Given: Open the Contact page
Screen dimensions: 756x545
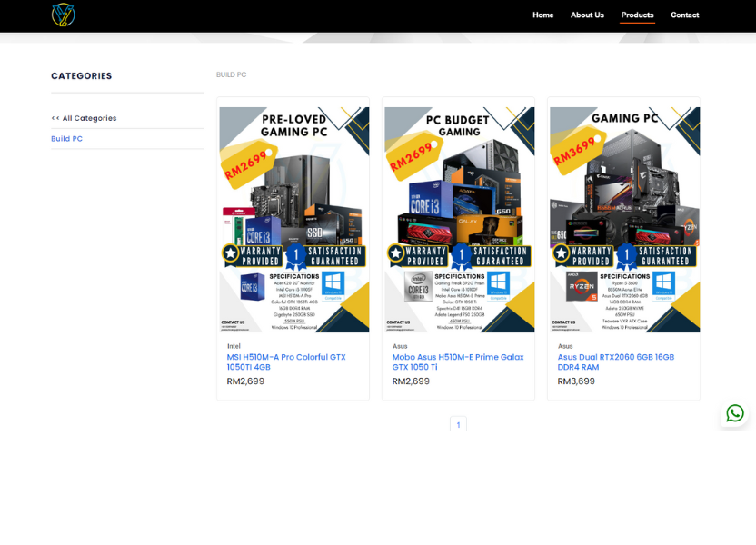Looking at the screenshot, I should [684, 15].
